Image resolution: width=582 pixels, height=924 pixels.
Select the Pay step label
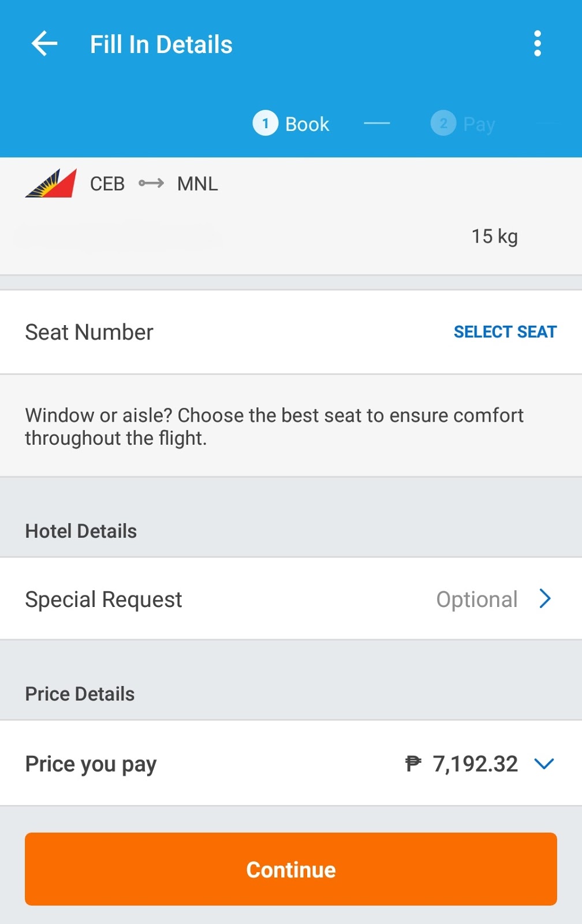point(479,124)
